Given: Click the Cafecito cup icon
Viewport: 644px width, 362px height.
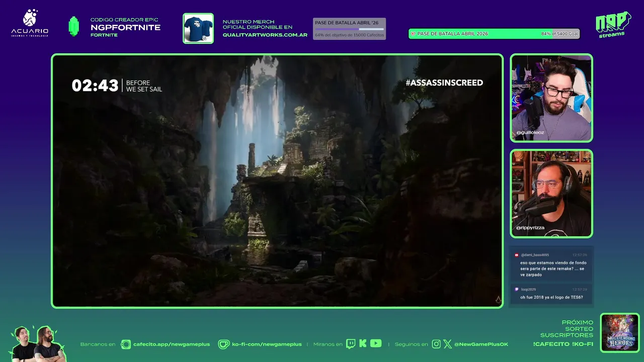Looking at the screenshot, I should [126, 344].
